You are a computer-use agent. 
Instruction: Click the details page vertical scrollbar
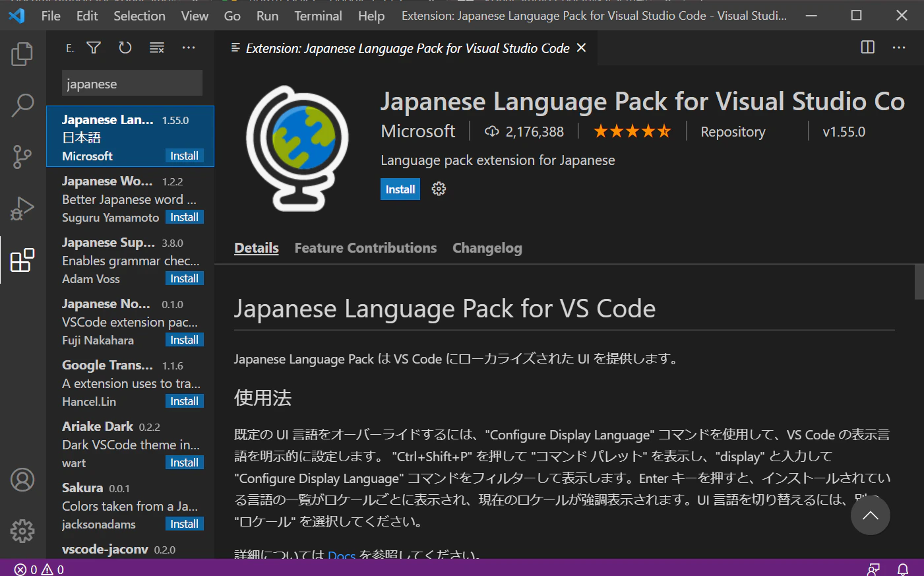(x=919, y=282)
